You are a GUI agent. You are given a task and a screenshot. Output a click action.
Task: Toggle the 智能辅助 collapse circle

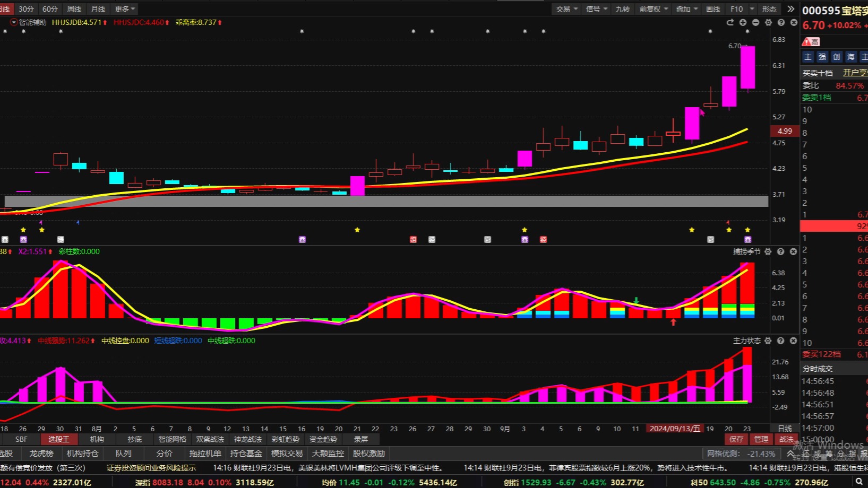(x=14, y=22)
